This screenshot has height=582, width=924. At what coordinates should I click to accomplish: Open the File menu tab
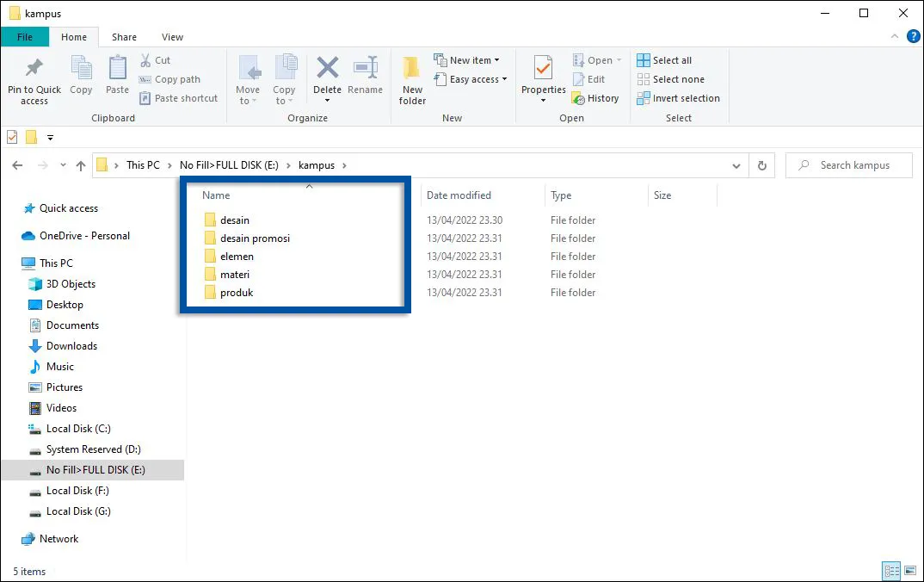coord(24,37)
